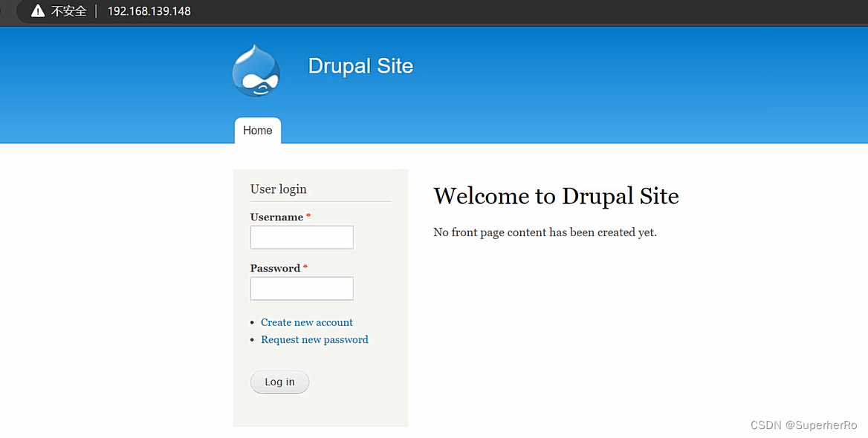Image resolution: width=868 pixels, height=438 pixels.
Task: Click the "Welcome to Drupal Site" heading
Action: [556, 196]
